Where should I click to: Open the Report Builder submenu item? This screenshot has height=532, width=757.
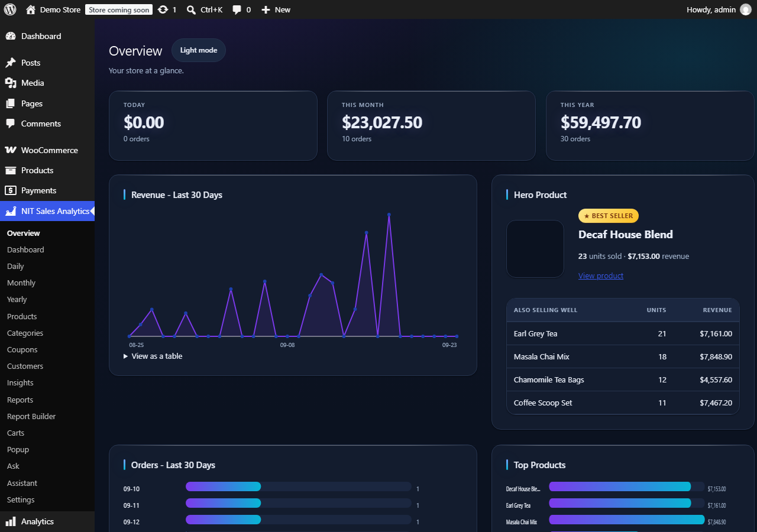pyautogui.click(x=31, y=416)
